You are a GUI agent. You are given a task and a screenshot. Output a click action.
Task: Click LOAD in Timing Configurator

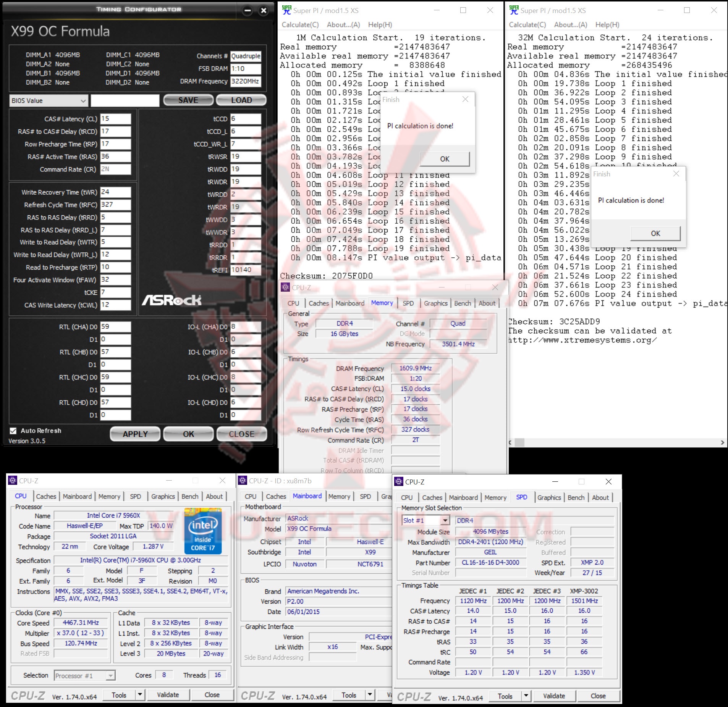tap(241, 100)
